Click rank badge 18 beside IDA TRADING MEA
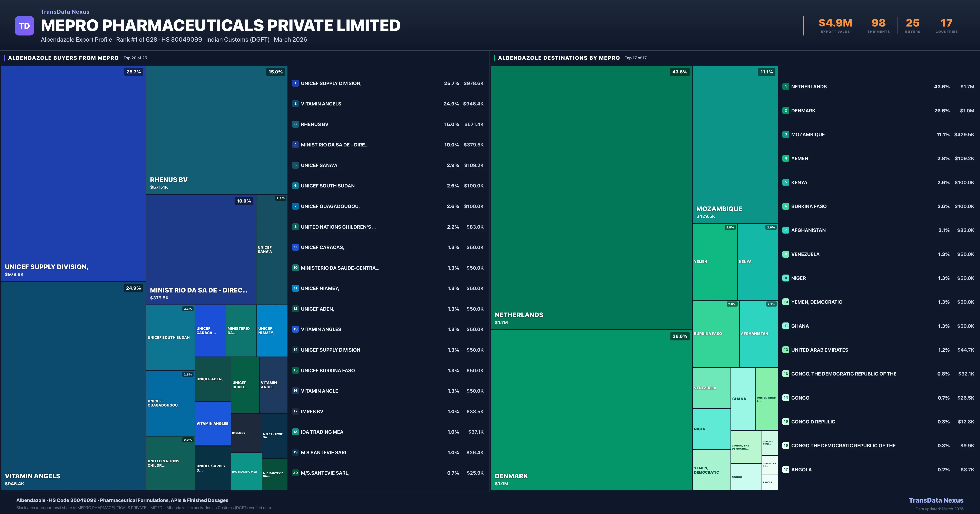This screenshot has width=980, height=514. (x=295, y=432)
